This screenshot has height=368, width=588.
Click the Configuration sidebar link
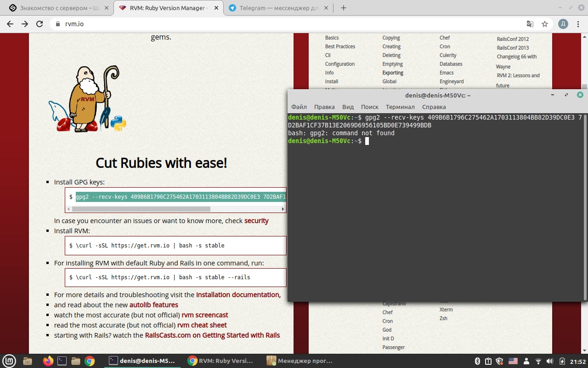click(x=340, y=64)
